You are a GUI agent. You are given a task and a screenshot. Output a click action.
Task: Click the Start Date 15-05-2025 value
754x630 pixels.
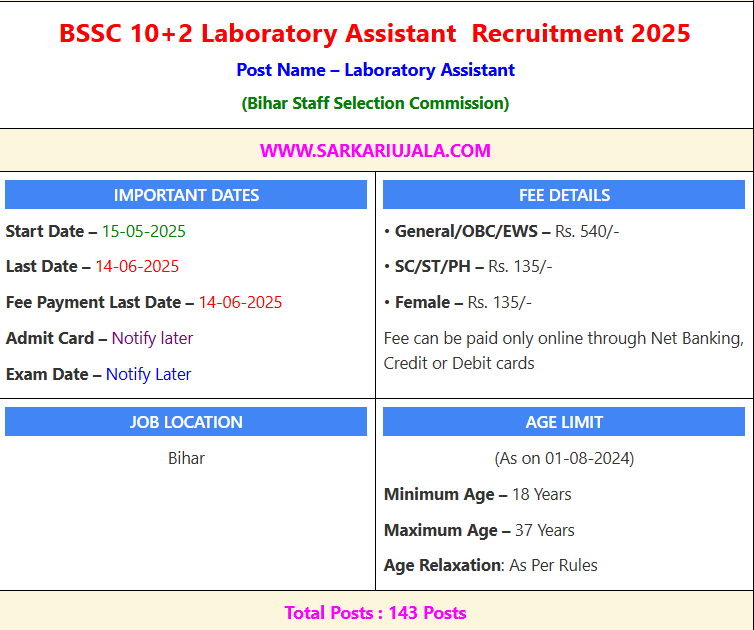pos(143,231)
